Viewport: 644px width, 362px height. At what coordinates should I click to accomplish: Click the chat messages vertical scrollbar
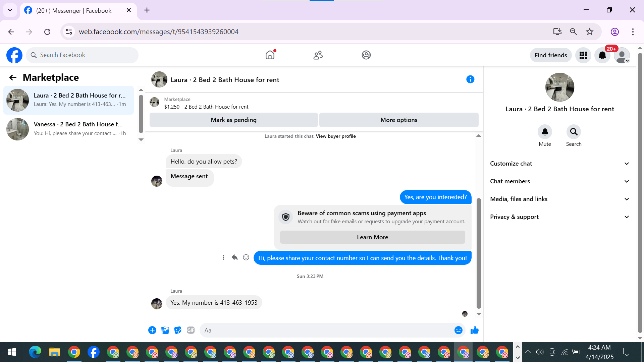(x=479, y=253)
